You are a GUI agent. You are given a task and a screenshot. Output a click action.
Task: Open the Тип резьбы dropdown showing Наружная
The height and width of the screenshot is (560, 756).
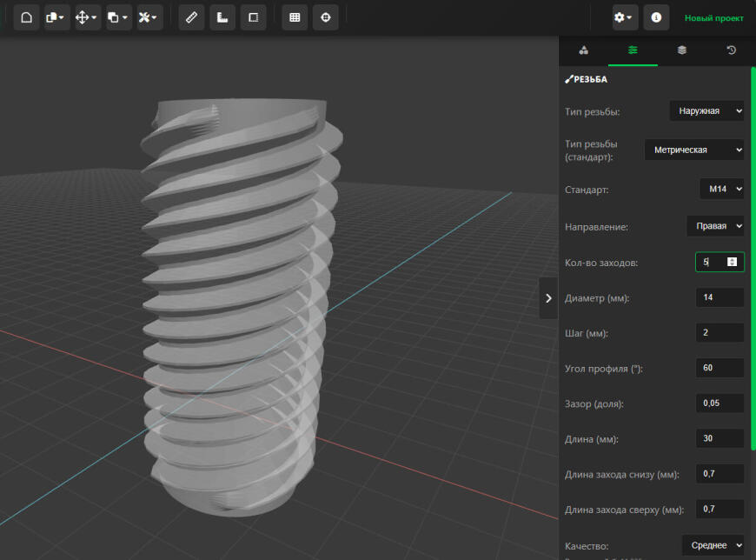pyautogui.click(x=706, y=111)
